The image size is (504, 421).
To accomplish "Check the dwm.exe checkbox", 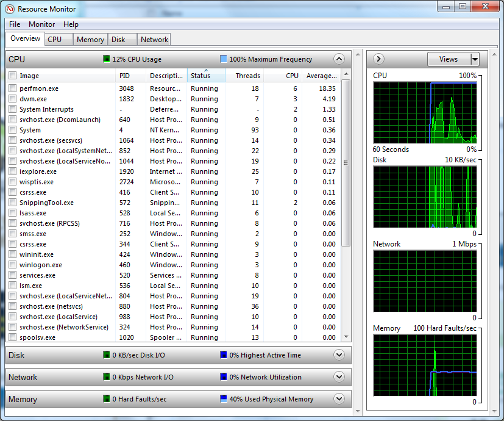I will point(13,98).
